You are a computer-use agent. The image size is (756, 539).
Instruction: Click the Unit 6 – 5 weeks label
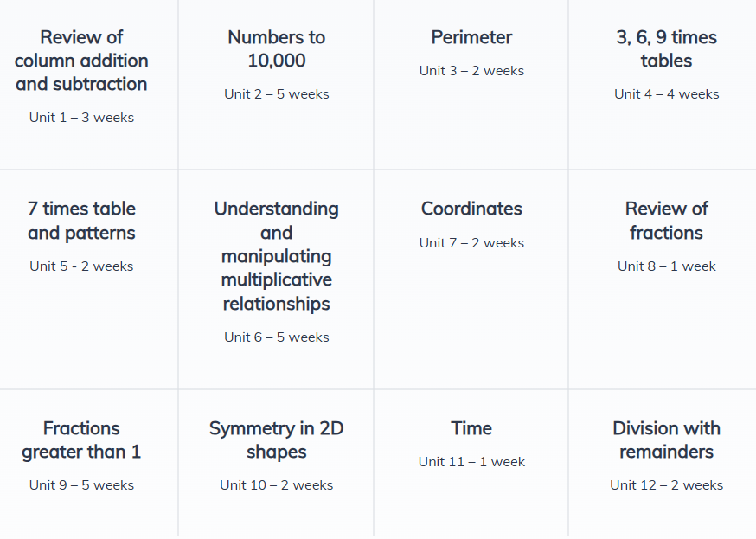(x=276, y=337)
